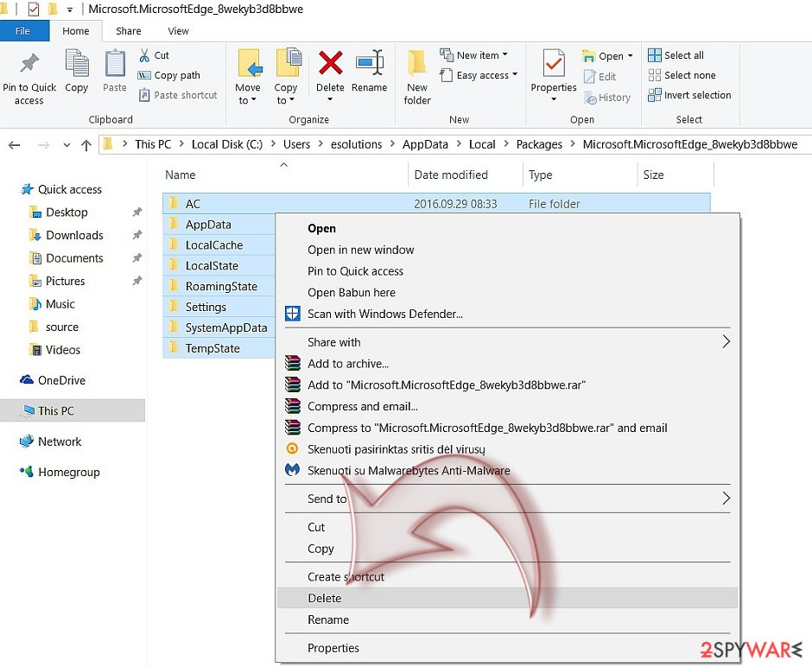Switch to the Share ribbon tab
This screenshot has width=812, height=667.
129,31
